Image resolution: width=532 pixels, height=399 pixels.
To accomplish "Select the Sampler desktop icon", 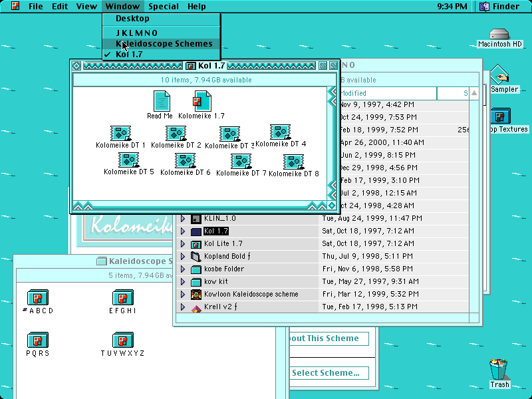I will [499, 74].
